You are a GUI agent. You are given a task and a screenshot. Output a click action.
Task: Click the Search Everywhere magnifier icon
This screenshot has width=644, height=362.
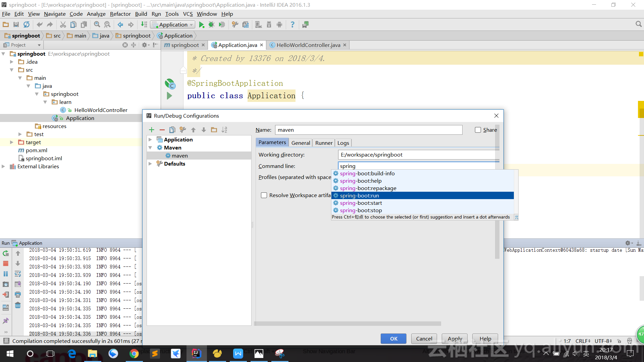click(x=638, y=24)
